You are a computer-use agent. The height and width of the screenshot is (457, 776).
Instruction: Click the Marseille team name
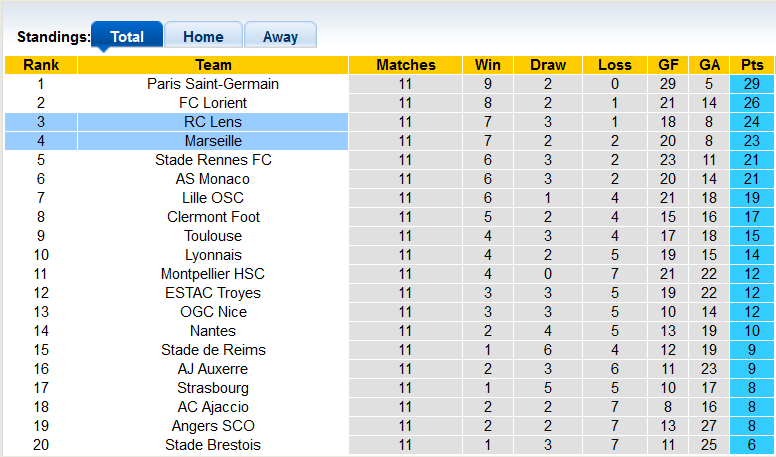pos(213,141)
